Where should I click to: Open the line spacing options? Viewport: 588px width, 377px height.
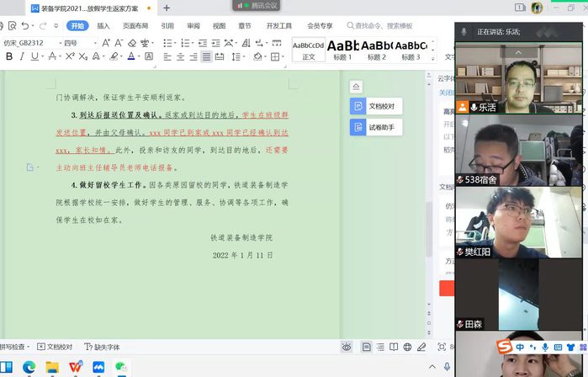point(236,56)
